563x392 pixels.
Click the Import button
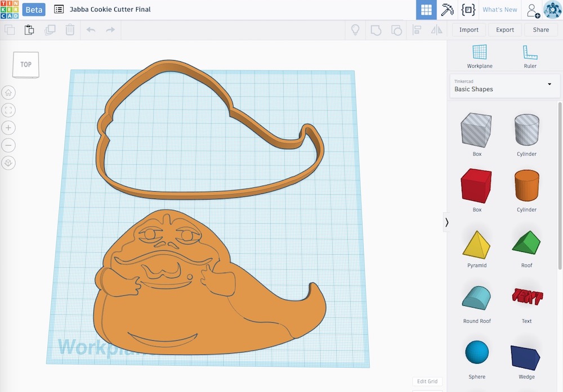(469, 30)
